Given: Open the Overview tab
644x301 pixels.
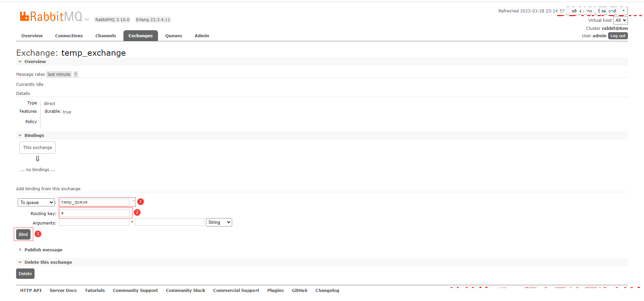Looking at the screenshot, I should [x=32, y=36].
